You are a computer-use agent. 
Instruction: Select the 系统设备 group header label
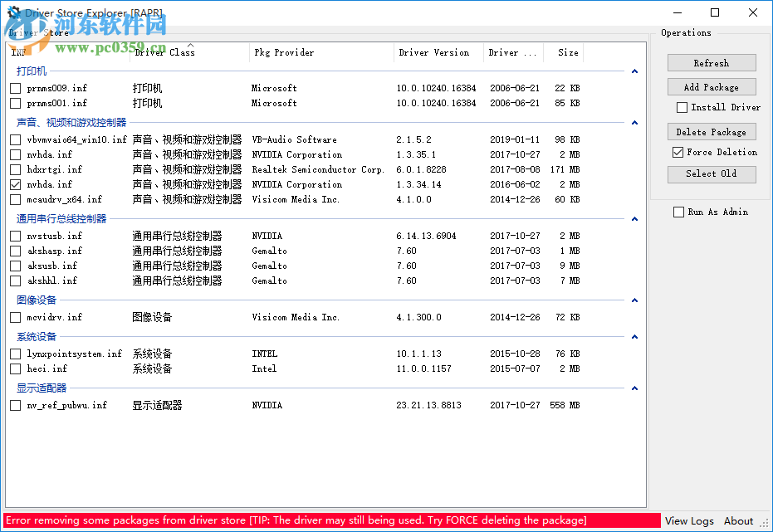click(37, 337)
